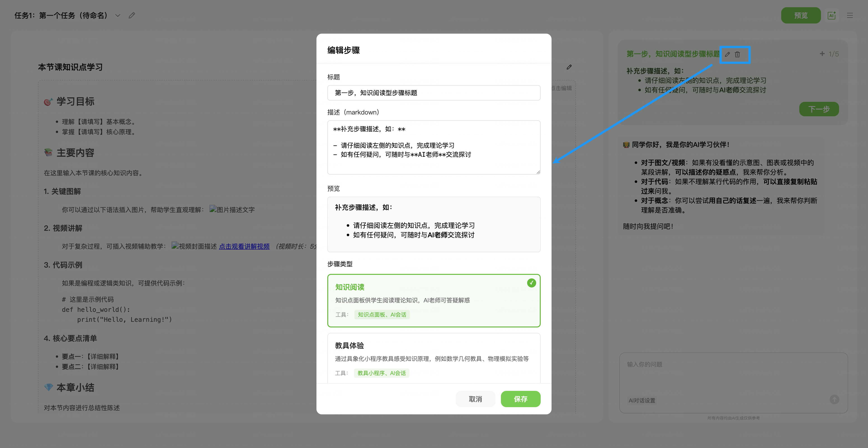Click the send arrow icon in chat box

pyautogui.click(x=834, y=399)
